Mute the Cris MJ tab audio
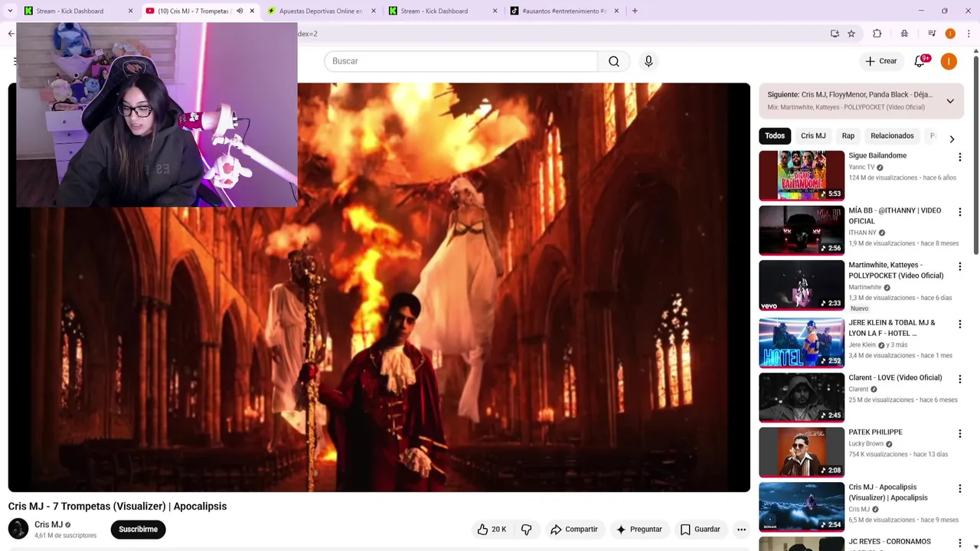 click(240, 11)
